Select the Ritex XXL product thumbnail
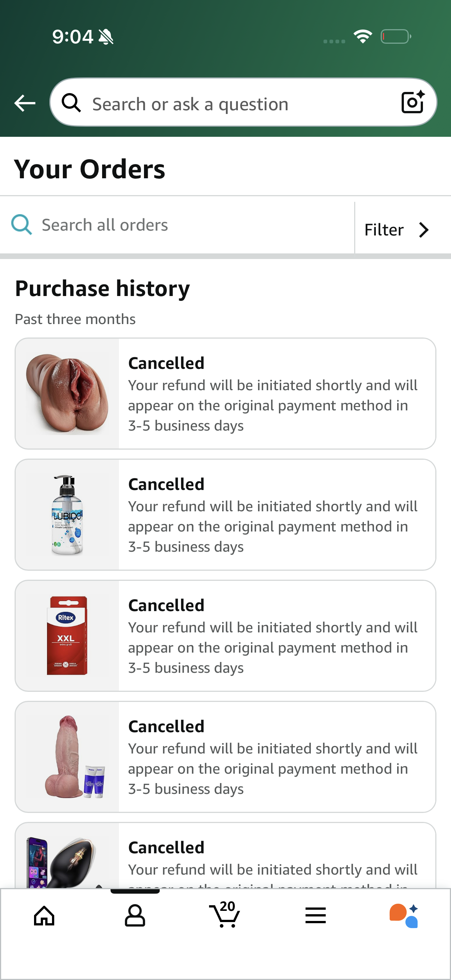 tap(67, 635)
